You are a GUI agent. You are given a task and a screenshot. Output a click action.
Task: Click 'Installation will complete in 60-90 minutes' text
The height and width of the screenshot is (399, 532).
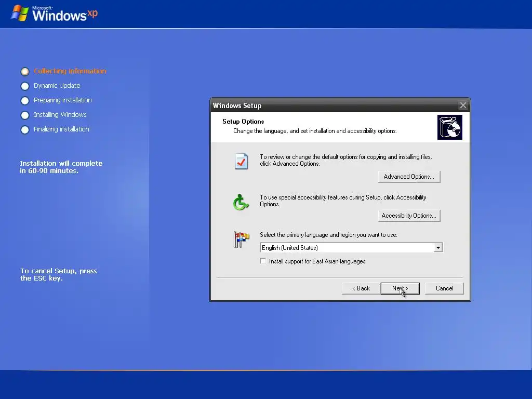pos(61,167)
